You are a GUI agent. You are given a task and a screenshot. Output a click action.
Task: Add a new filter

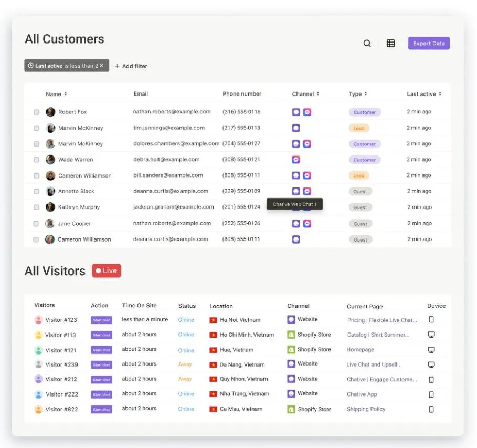(x=131, y=66)
